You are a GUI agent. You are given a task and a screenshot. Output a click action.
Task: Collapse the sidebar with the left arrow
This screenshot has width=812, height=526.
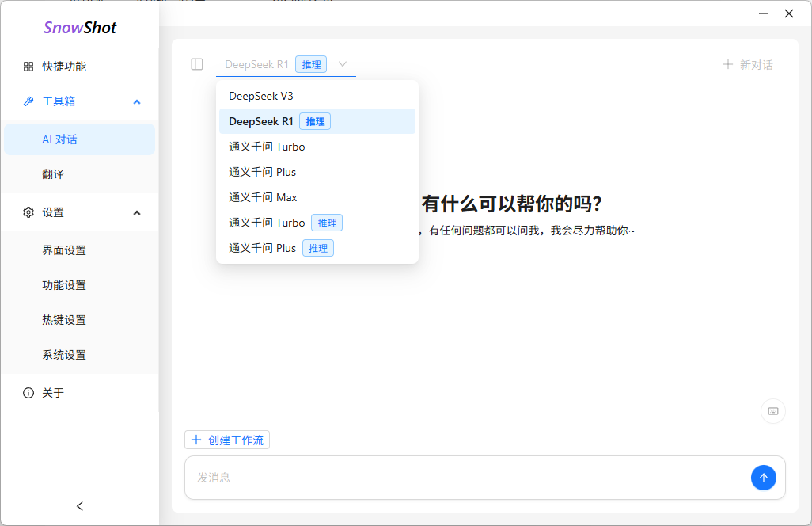(79, 506)
